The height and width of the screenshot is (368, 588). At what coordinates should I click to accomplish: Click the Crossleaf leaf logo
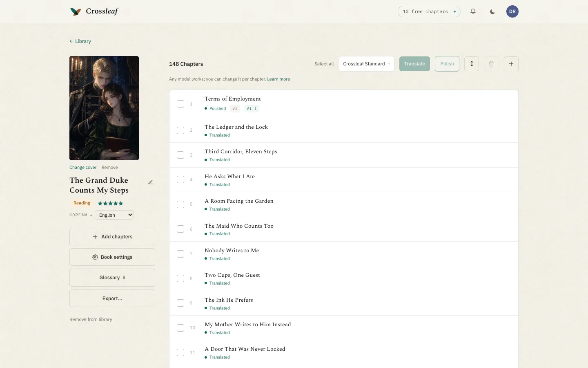pyautogui.click(x=76, y=11)
